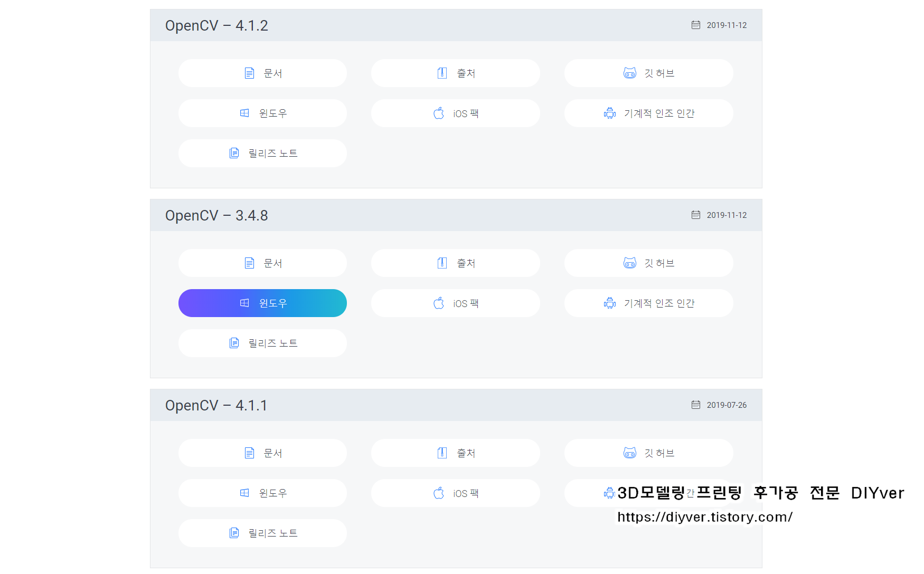The height and width of the screenshot is (574, 924).
Task: Open 깃 허브 text for OpenCV 3.4.8
Action: pyautogui.click(x=659, y=263)
